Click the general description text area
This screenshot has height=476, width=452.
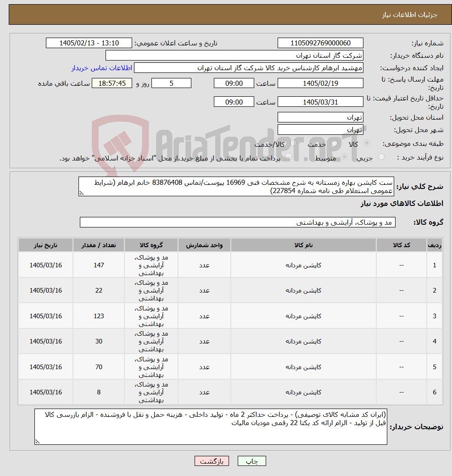coord(236,186)
